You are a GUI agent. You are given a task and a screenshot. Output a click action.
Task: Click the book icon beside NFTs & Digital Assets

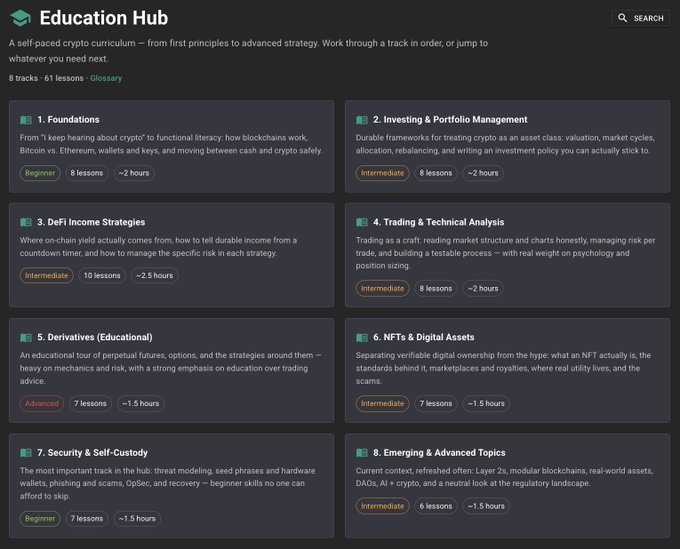coord(362,337)
